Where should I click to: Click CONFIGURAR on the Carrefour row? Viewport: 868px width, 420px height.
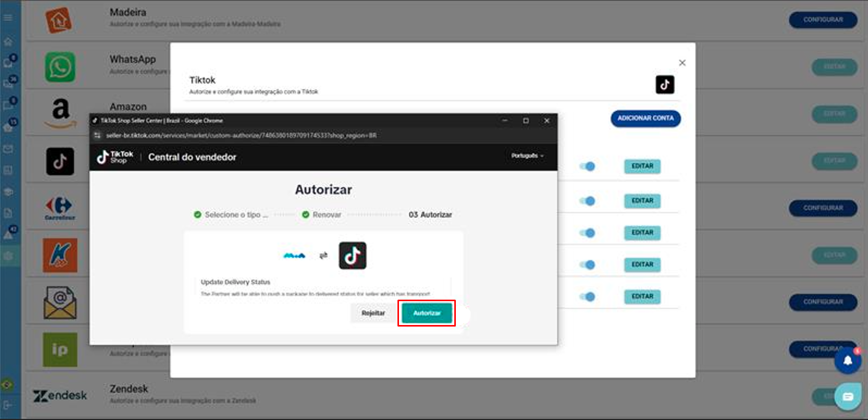click(x=823, y=208)
